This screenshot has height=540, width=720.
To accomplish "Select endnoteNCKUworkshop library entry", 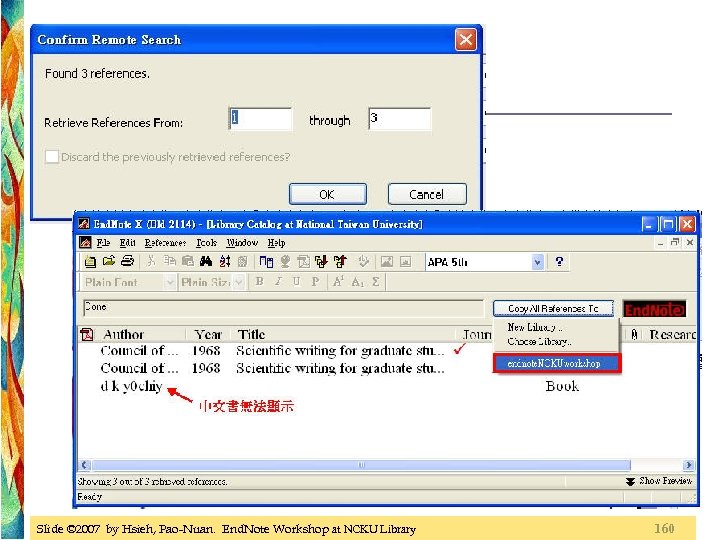I will tap(557, 363).
